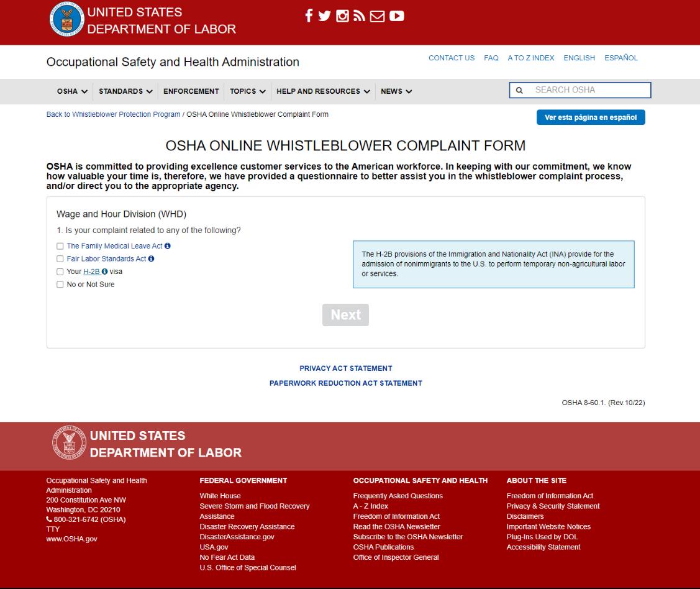The image size is (700, 589).
Task: Switch to ESPAÑOL language
Action: click(621, 58)
